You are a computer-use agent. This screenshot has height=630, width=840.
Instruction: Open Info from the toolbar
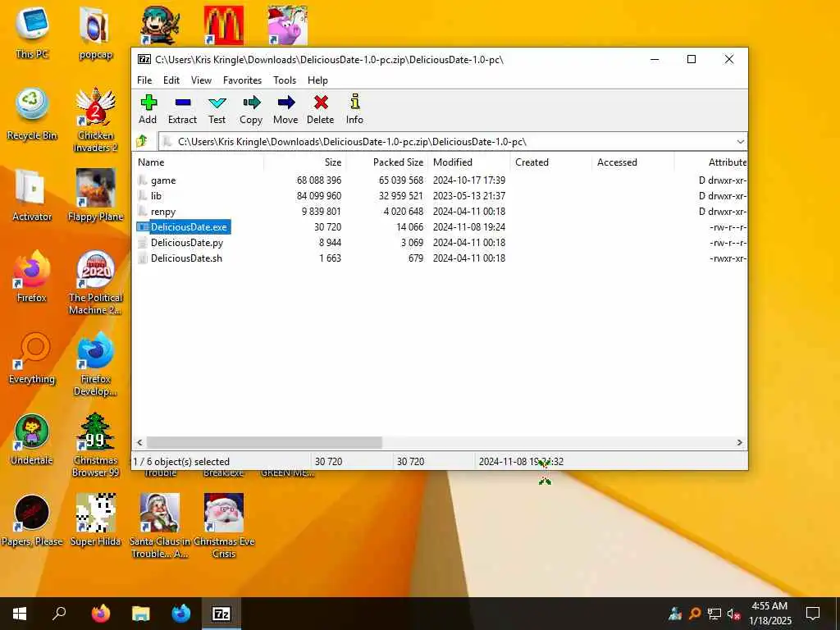[354, 110]
